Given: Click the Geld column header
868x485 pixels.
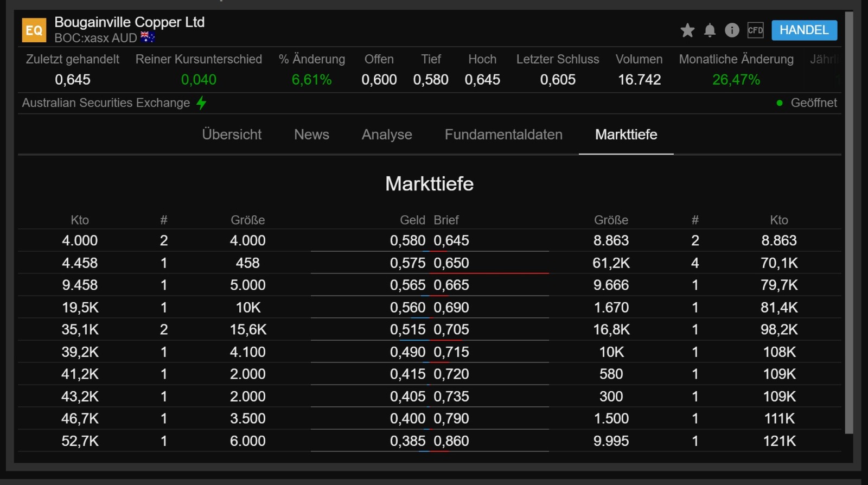Looking at the screenshot, I should [412, 220].
